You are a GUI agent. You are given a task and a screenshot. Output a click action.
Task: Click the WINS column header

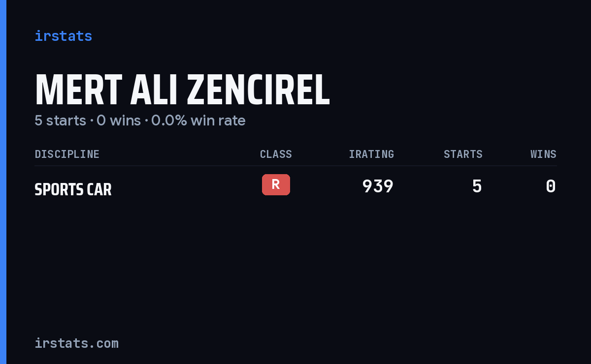[543, 154]
